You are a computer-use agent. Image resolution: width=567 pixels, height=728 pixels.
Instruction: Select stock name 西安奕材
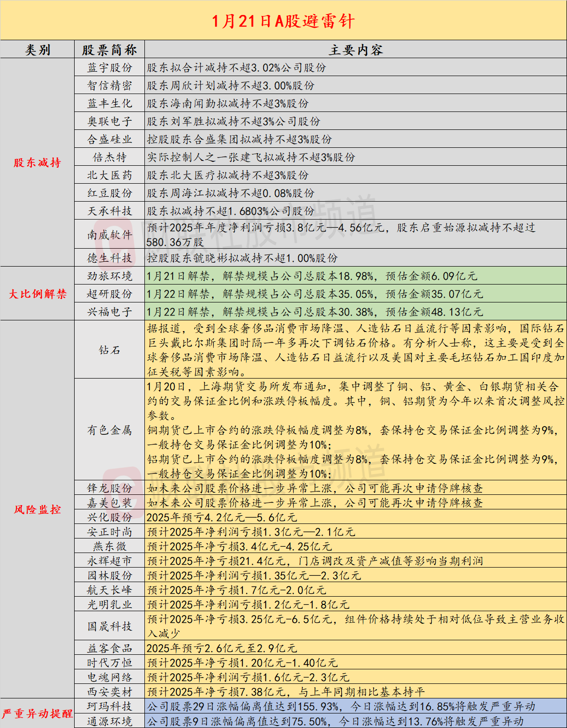(110, 692)
